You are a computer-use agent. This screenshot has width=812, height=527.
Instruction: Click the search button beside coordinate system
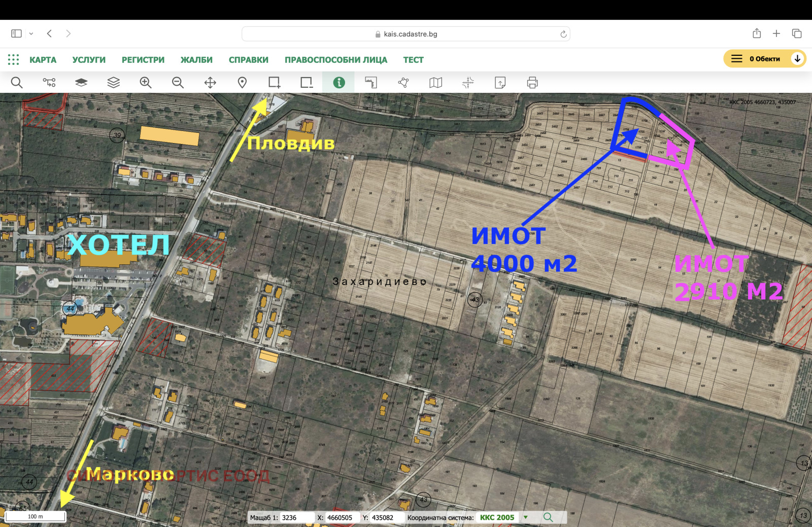point(548,517)
